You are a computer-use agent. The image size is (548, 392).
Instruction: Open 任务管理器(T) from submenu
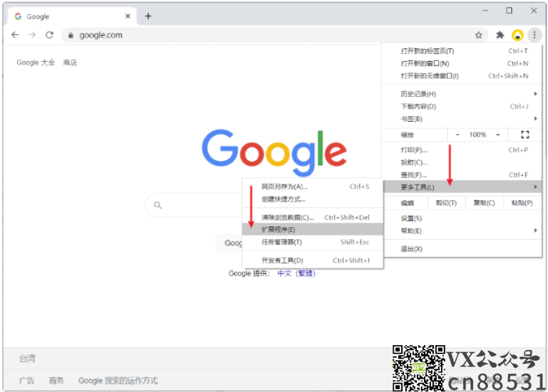(313, 242)
